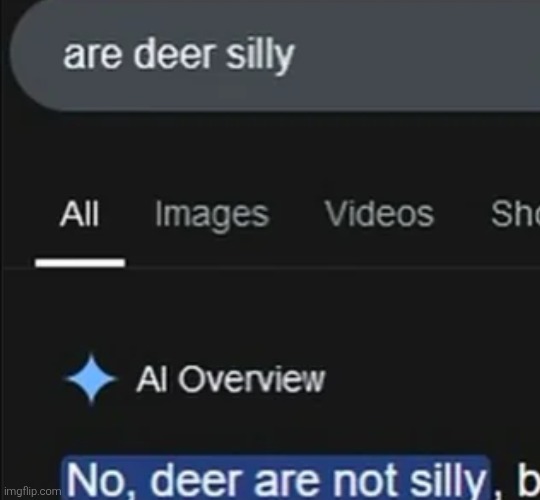Click the "AI Overview" heading text
The width and height of the screenshot is (540, 500).
(x=230, y=379)
